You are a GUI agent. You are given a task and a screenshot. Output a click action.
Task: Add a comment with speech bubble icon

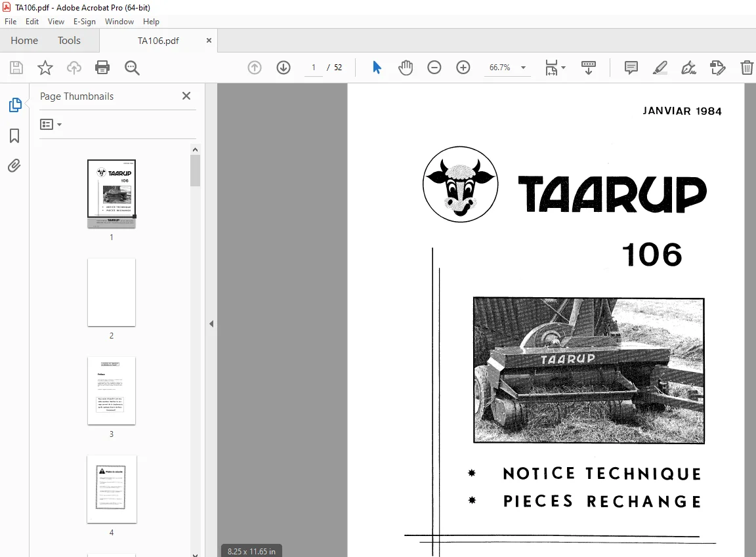pos(631,68)
